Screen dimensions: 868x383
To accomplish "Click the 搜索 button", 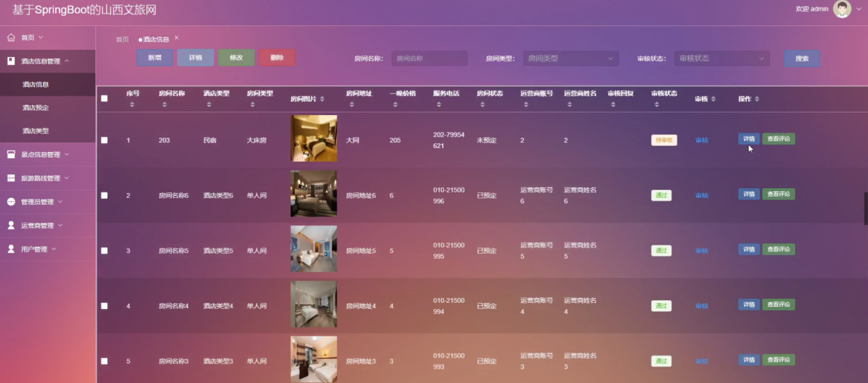I will (802, 58).
